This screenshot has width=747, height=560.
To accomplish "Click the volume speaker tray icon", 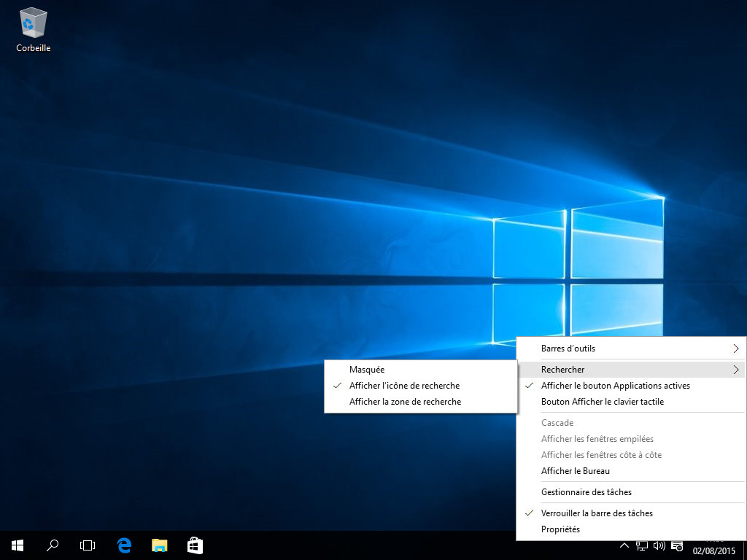I will point(659,545).
